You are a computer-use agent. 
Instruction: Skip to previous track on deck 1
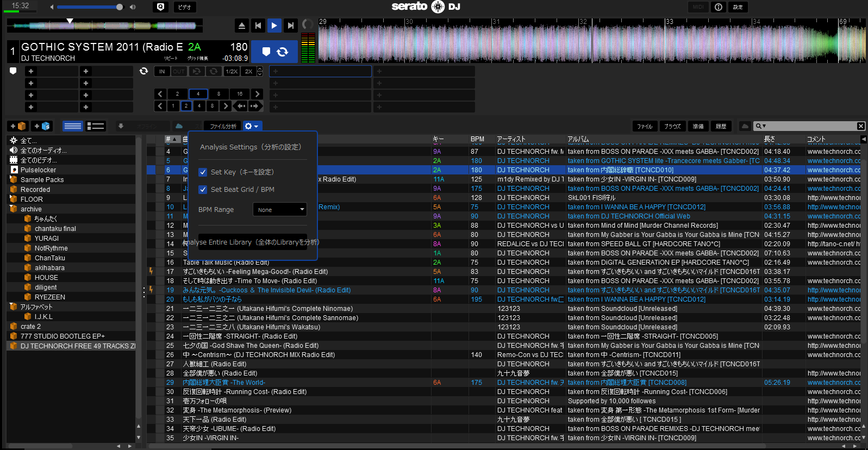(x=258, y=25)
